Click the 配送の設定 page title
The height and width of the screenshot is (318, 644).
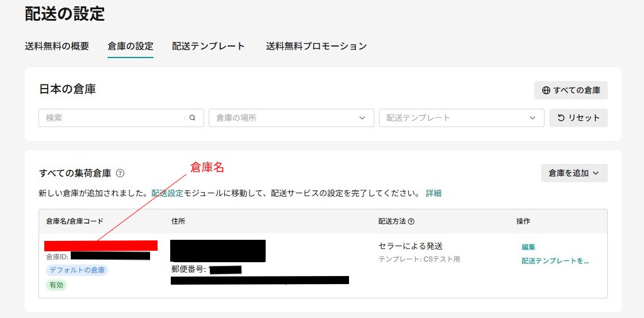pos(65,13)
